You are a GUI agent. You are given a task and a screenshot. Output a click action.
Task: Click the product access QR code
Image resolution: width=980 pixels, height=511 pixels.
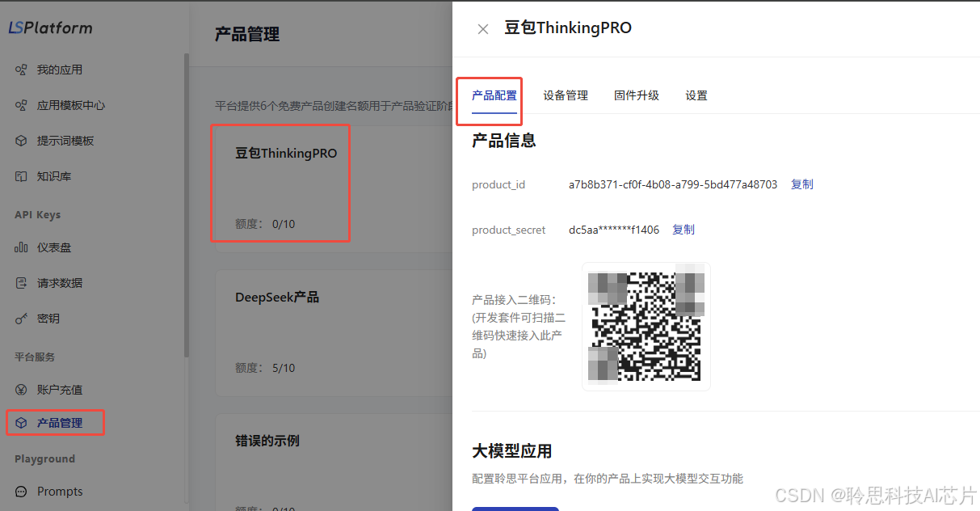pos(646,327)
